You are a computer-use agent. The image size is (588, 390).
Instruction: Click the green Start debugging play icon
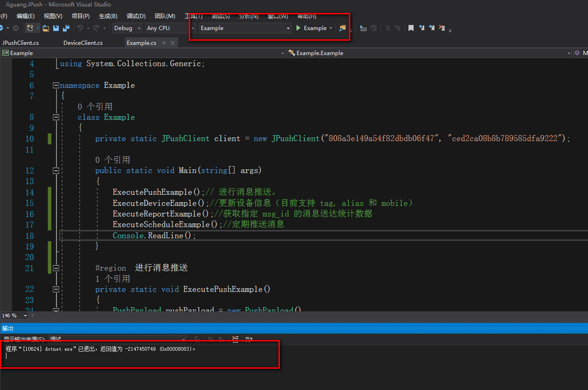click(299, 28)
